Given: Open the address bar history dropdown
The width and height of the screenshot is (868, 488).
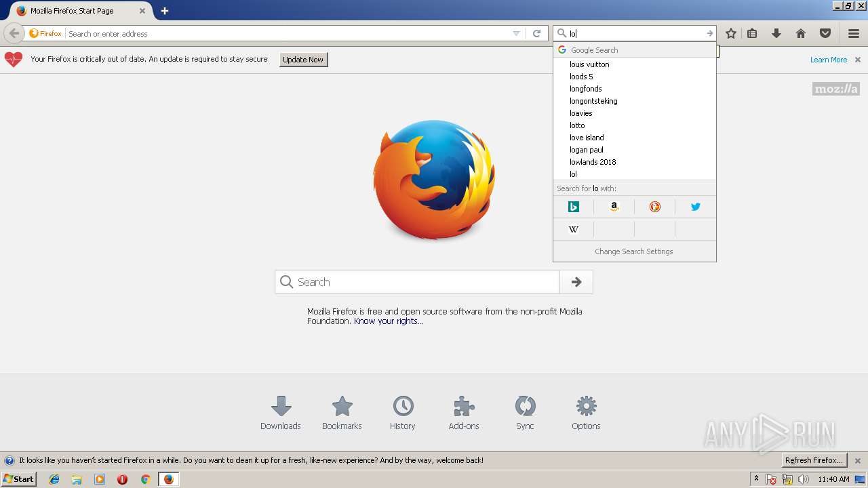Looking at the screenshot, I should [x=516, y=33].
